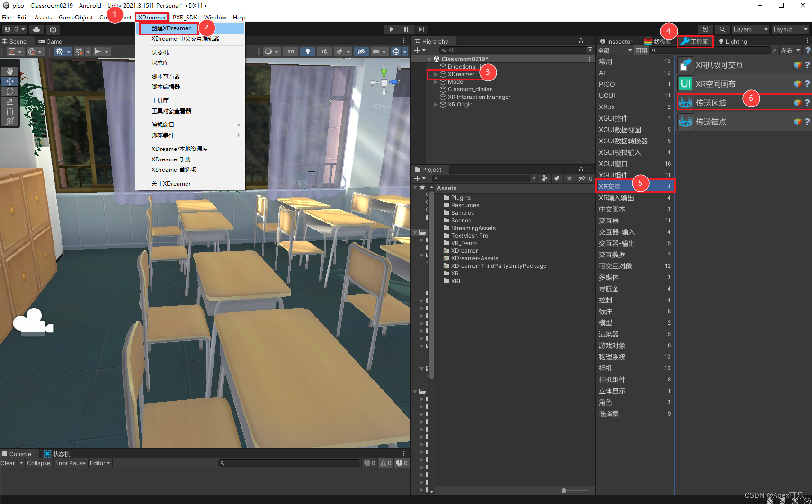Switch to the Inspector tab
The height and width of the screenshot is (504, 812).
tap(616, 41)
